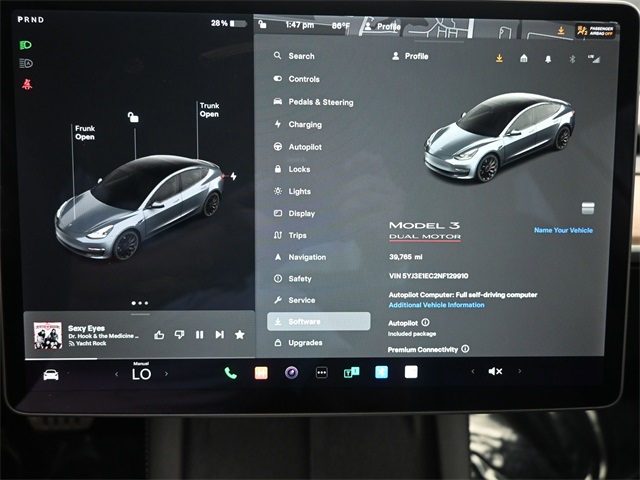Viewport: 640px width, 480px height.
Task: Favorite the station with the star
Action: coord(240,335)
